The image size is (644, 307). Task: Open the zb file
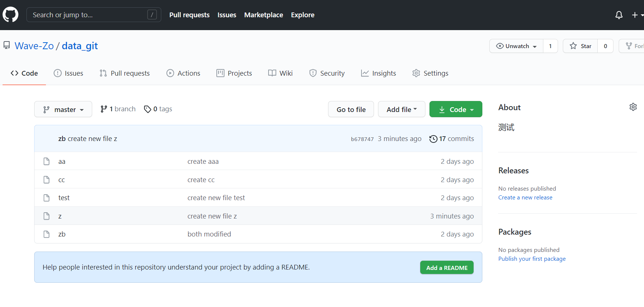[62, 234]
